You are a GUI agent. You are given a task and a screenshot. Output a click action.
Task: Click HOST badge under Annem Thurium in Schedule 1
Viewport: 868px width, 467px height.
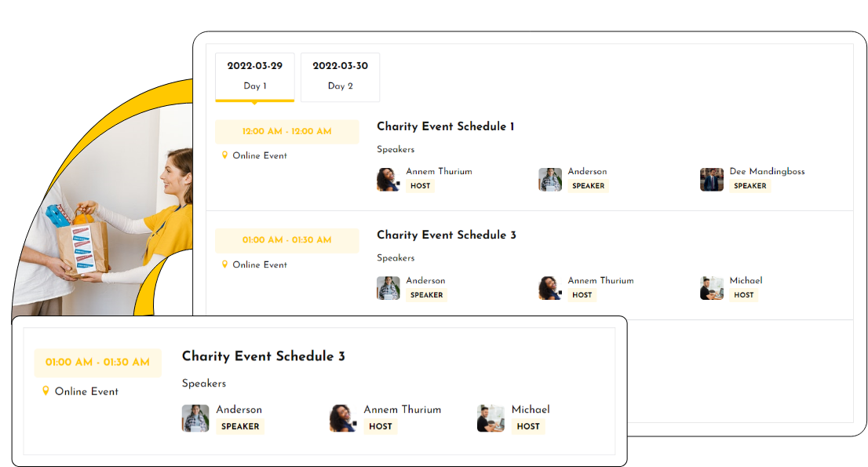pos(420,186)
